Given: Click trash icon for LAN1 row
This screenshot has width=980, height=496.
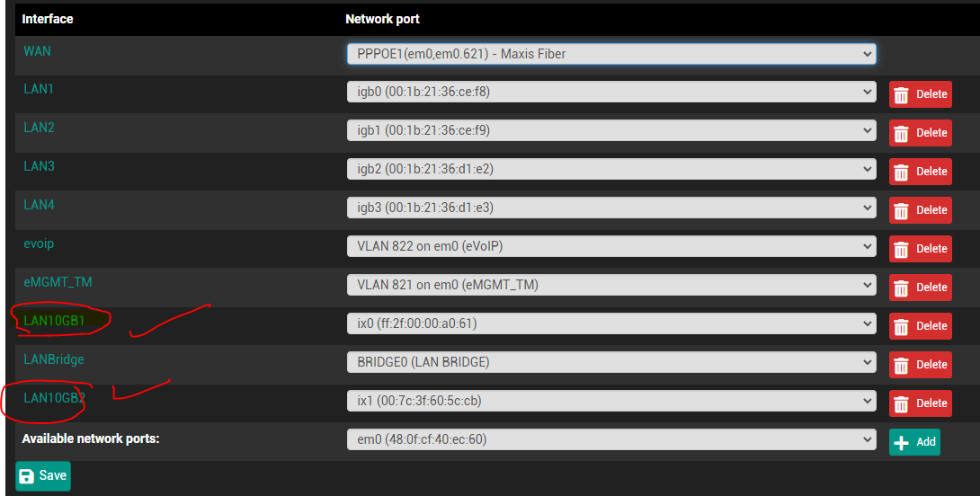Looking at the screenshot, I should 901,95.
